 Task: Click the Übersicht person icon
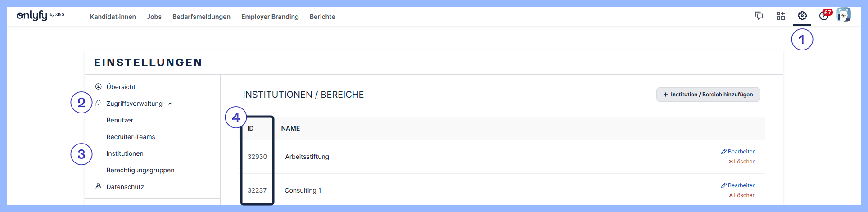99,86
